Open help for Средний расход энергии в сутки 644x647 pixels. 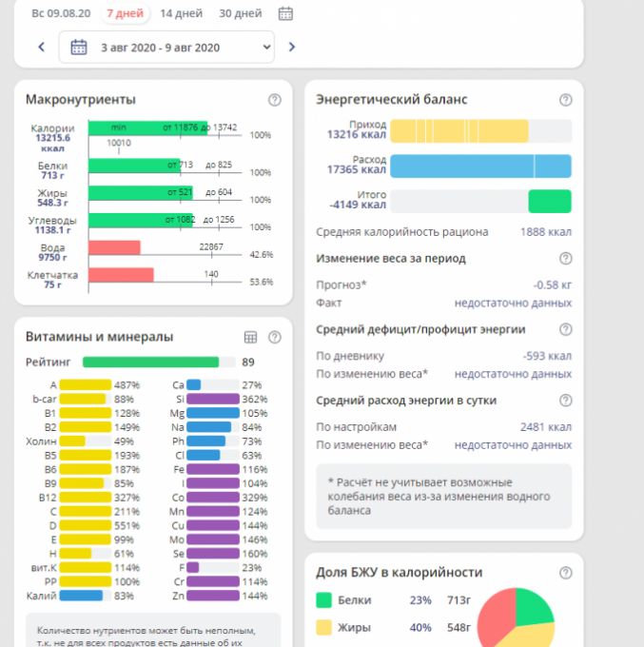coord(566,401)
